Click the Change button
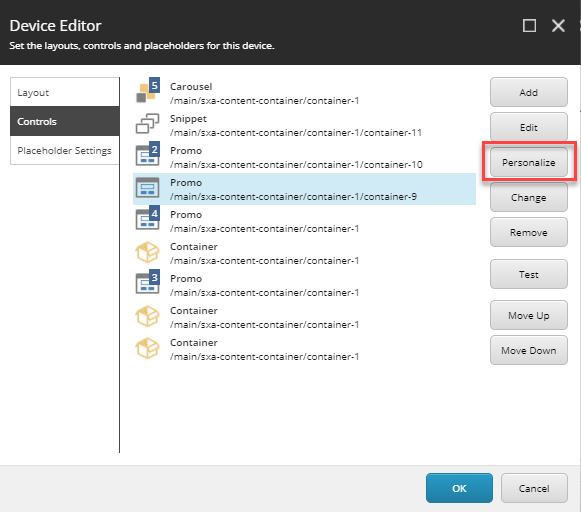This screenshot has width=581, height=512. pyautogui.click(x=529, y=197)
